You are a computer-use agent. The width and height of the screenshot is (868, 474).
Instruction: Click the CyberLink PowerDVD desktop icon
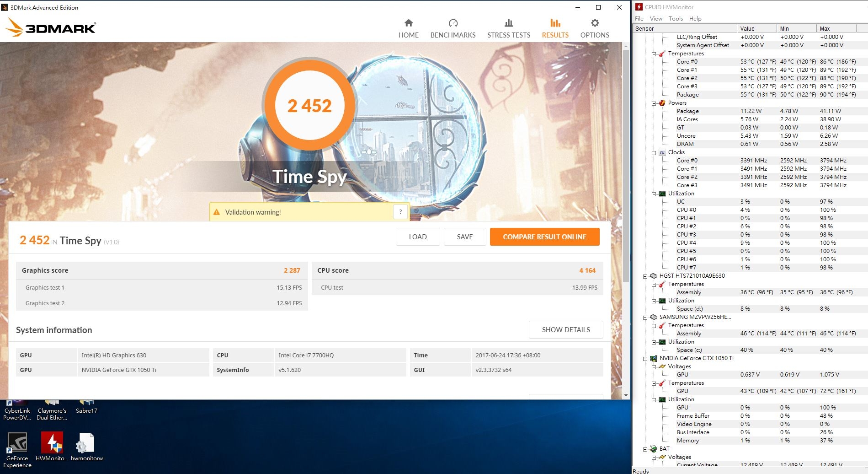pyautogui.click(x=17, y=410)
